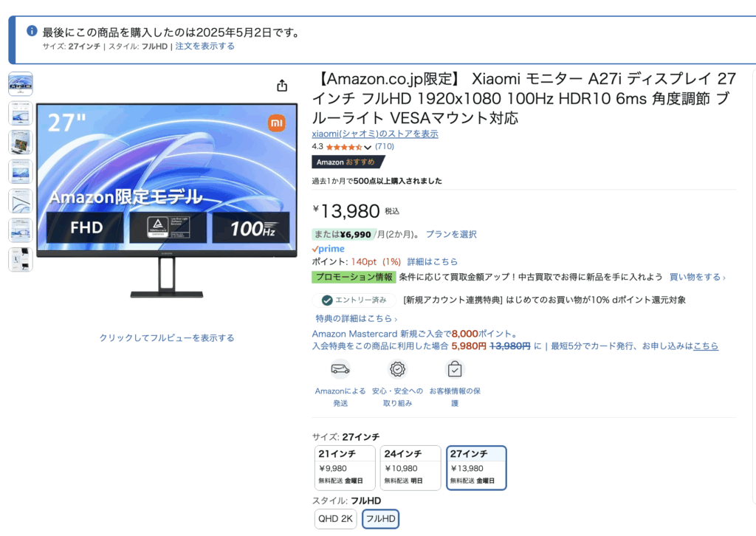Click the エントリー済み checkmark badge
The width and height of the screenshot is (756, 536).
354,300
